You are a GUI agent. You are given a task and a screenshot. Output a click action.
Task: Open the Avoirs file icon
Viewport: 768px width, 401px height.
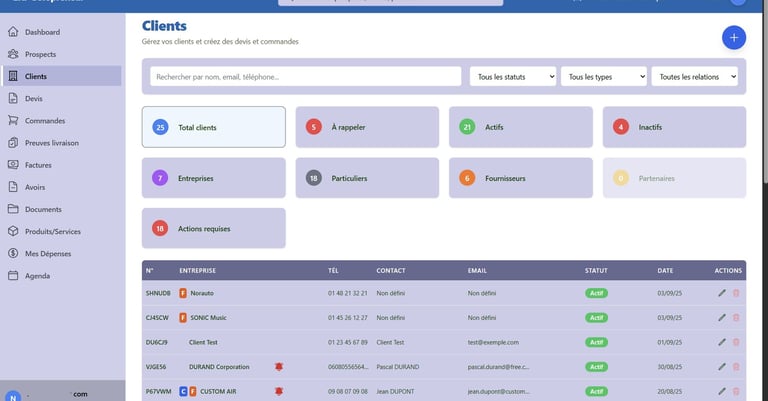point(13,187)
